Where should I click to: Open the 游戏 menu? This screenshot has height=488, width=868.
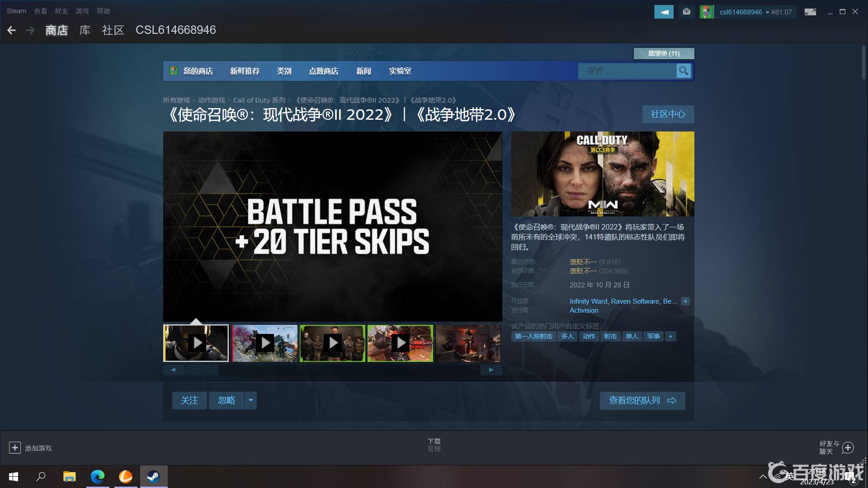pos(82,11)
